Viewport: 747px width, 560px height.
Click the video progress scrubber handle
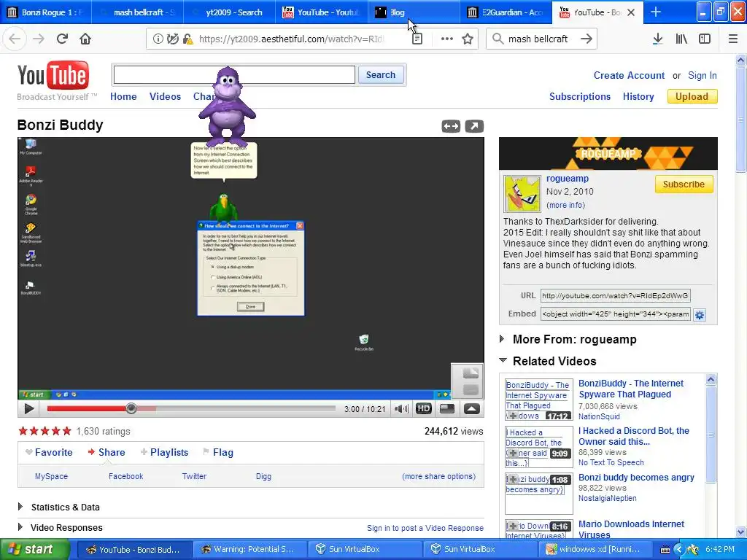131,408
